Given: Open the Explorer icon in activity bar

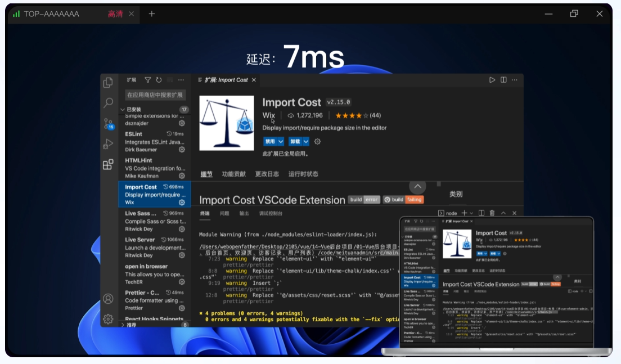Looking at the screenshot, I should [x=108, y=83].
